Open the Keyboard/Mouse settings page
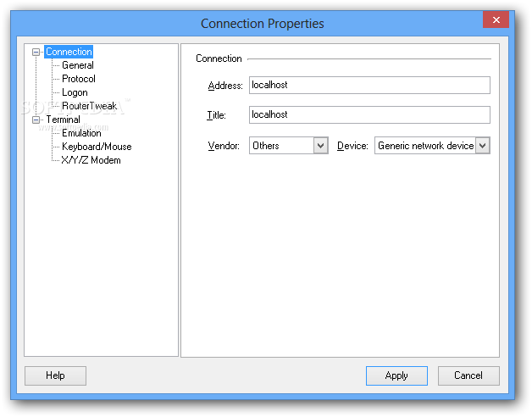532x417 pixels. point(97,147)
